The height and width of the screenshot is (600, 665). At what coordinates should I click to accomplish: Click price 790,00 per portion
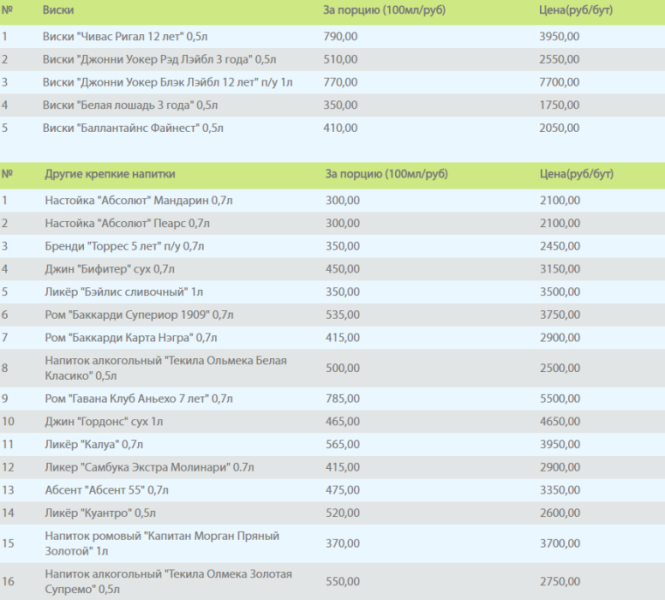click(340, 36)
